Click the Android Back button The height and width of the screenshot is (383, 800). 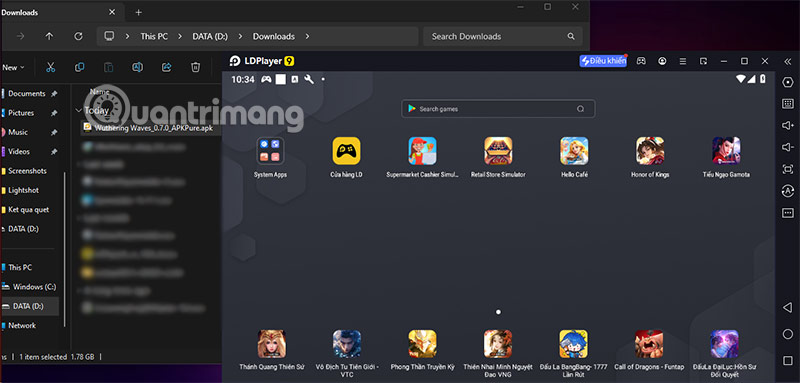coord(788,307)
